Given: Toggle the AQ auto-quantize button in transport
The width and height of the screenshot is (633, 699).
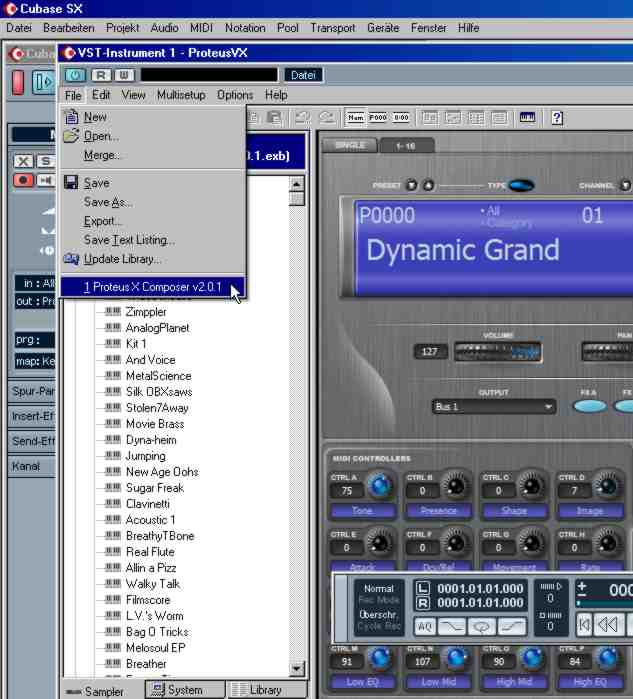Looking at the screenshot, I should tap(425, 627).
